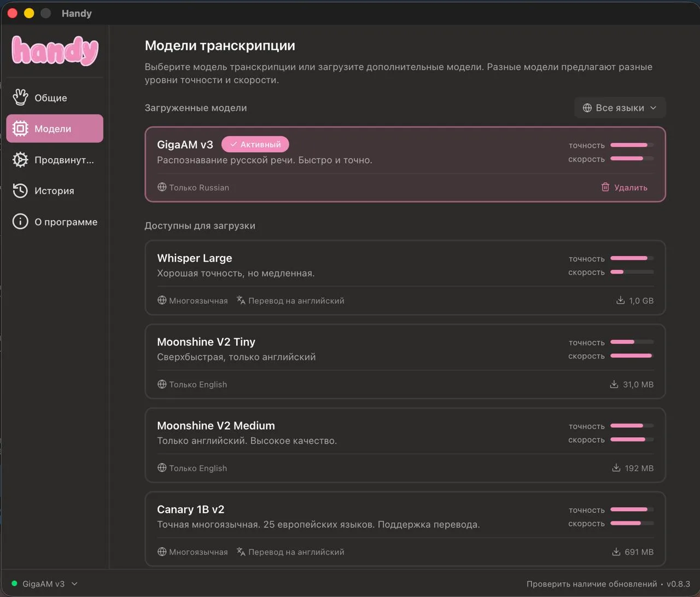The width and height of the screenshot is (700, 597).
Task: Click the gear icon next to Продвинут...
Action: [20, 160]
